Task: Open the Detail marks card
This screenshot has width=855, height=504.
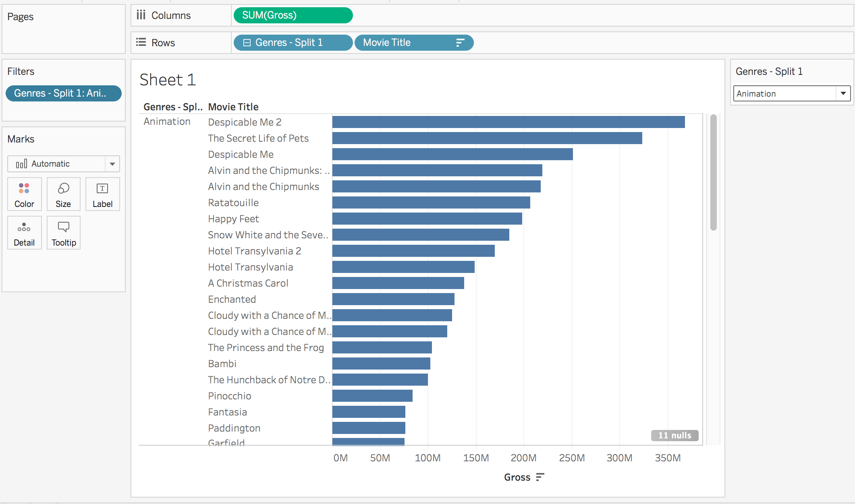Action: tap(24, 233)
